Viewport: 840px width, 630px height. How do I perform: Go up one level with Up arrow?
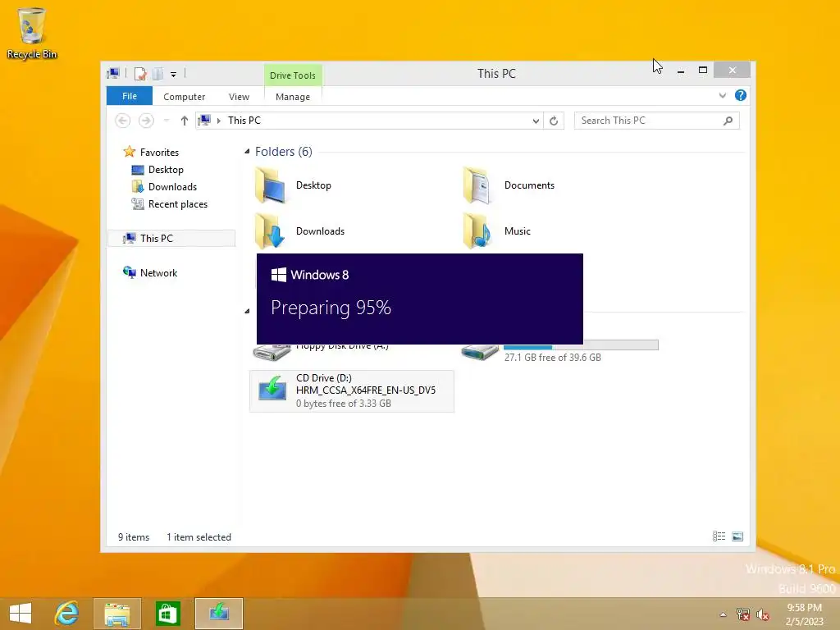[x=185, y=121]
